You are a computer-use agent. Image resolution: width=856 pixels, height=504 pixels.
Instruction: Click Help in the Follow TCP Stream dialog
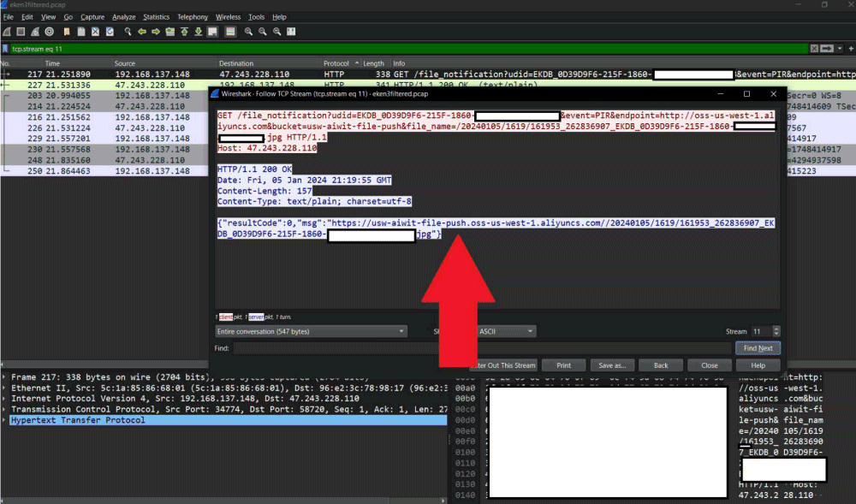(x=758, y=365)
